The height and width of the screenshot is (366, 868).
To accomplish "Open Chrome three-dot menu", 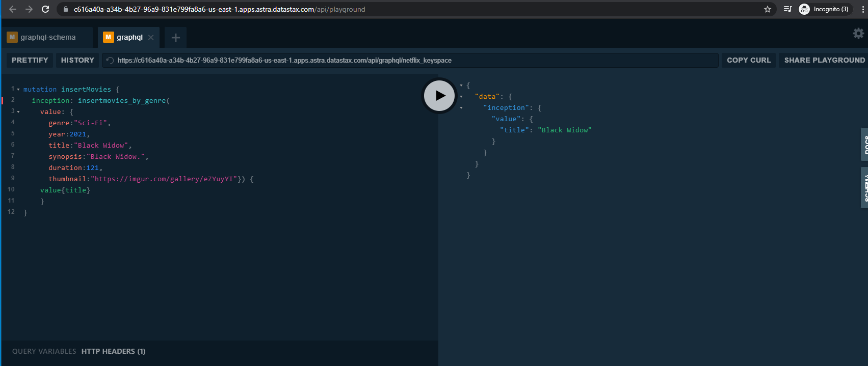I will [862, 9].
